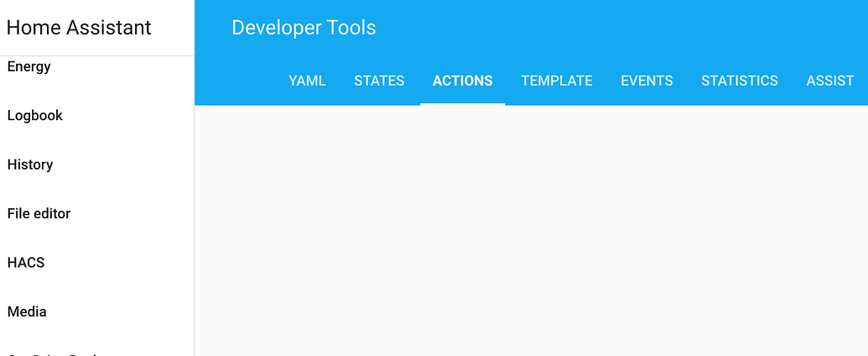This screenshot has width=868, height=356.
Task: Open the Template tab
Action: [x=556, y=81]
